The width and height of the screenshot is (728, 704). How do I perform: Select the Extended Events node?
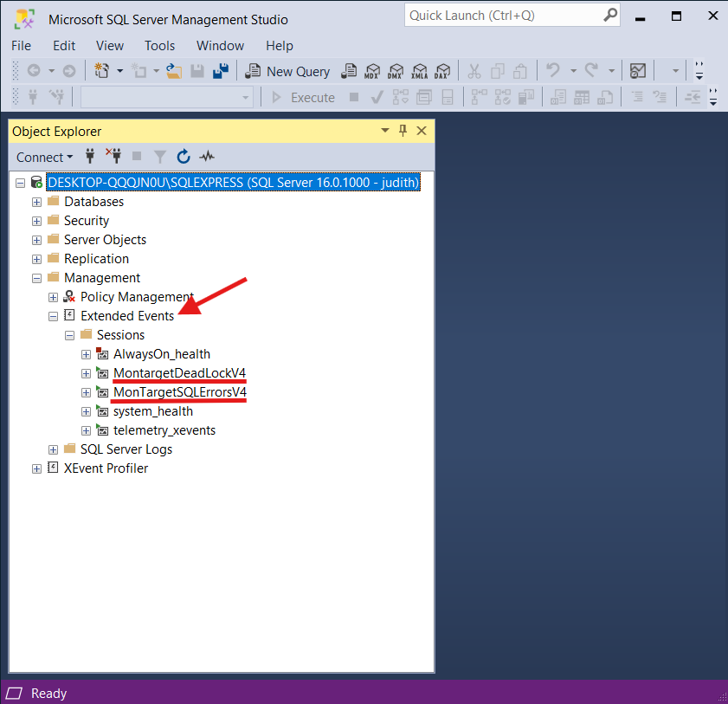click(127, 316)
